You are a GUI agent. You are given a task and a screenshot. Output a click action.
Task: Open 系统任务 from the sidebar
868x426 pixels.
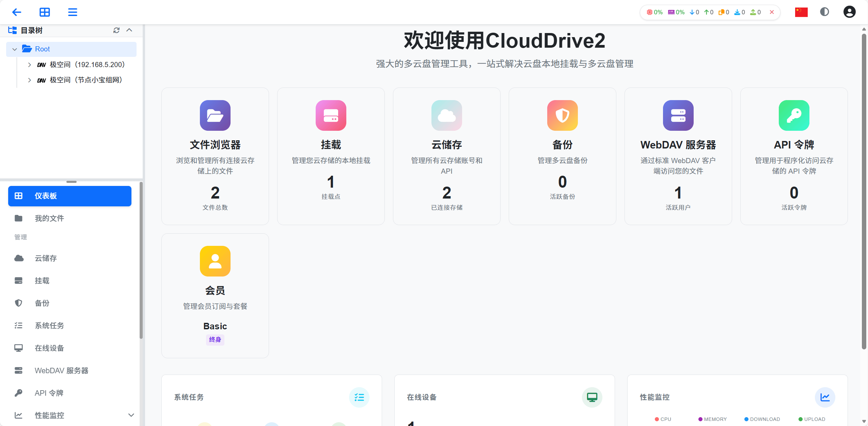coord(49,326)
